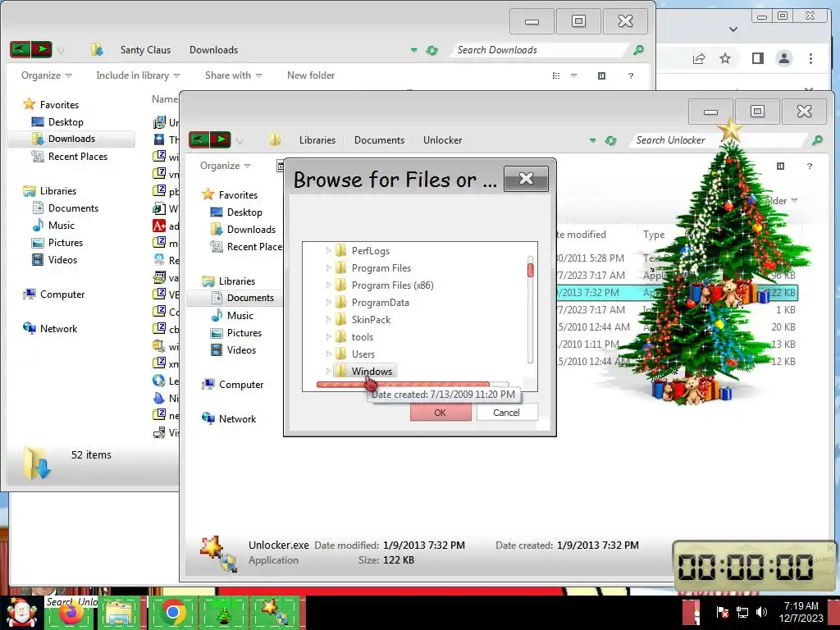Click the forward arrow in Downloads window
This screenshot has height=630, width=840.
click(x=41, y=50)
